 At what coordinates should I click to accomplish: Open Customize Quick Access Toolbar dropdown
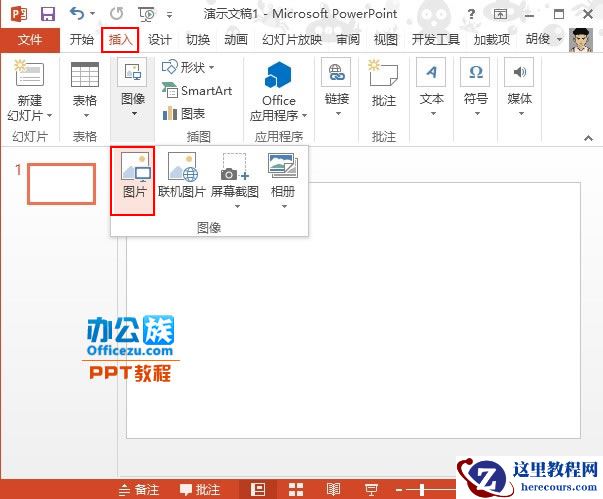tap(169, 15)
